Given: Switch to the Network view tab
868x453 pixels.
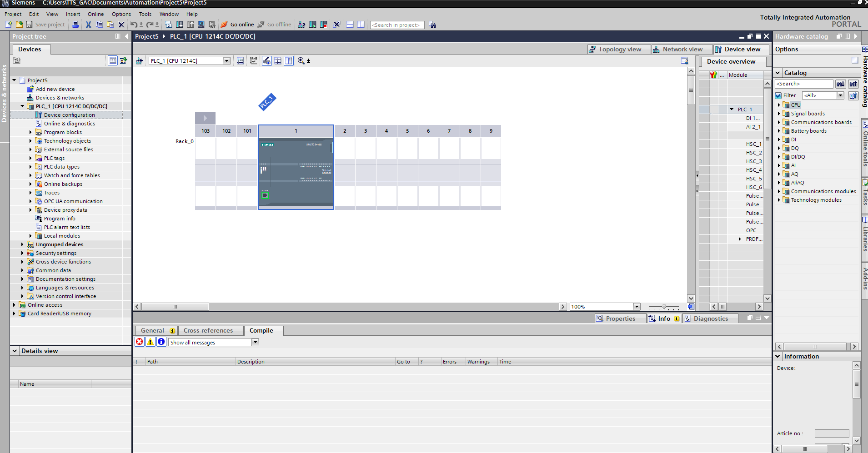Looking at the screenshot, I should coord(678,49).
